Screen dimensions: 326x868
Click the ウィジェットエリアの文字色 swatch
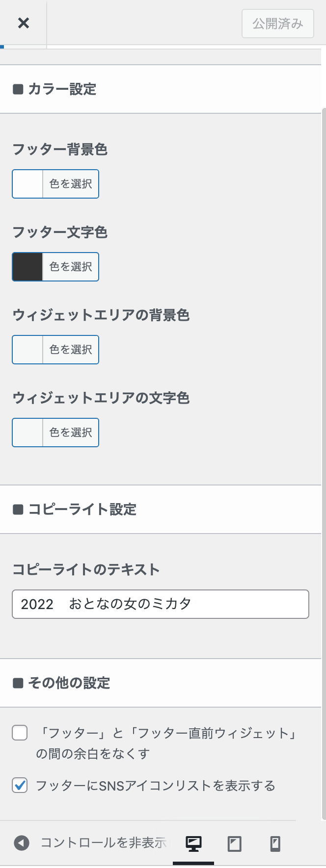click(x=27, y=433)
